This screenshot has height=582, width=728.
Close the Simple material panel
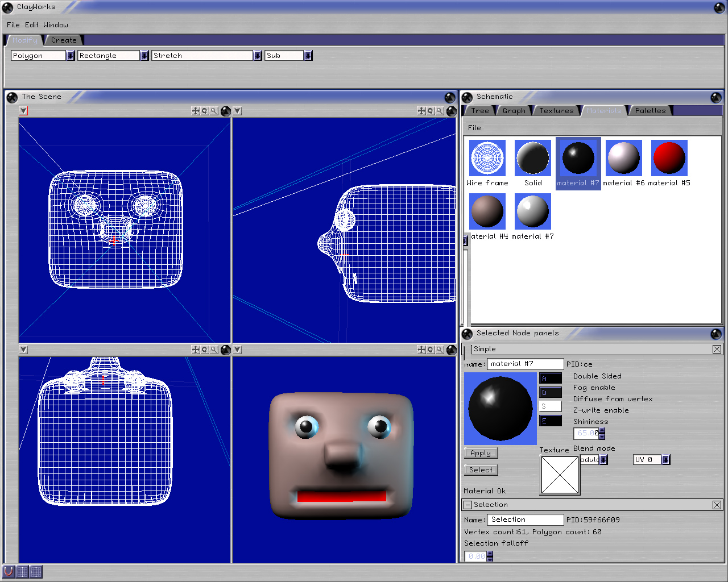coord(717,349)
